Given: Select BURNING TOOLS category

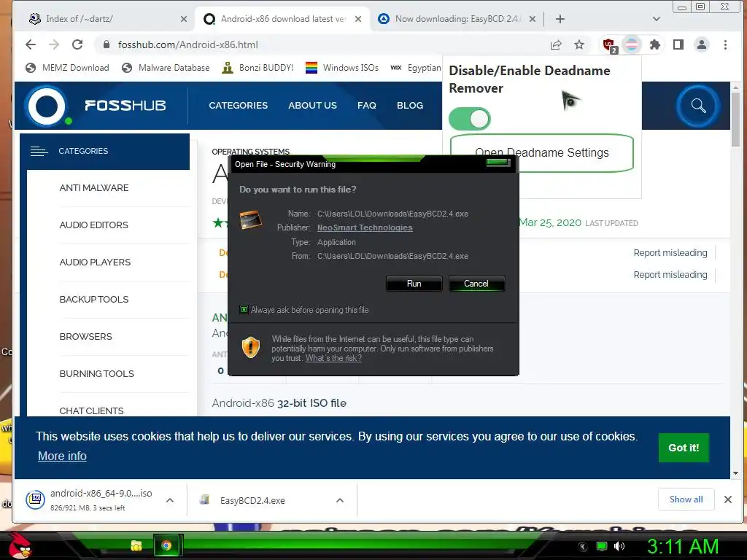Looking at the screenshot, I should (x=97, y=374).
